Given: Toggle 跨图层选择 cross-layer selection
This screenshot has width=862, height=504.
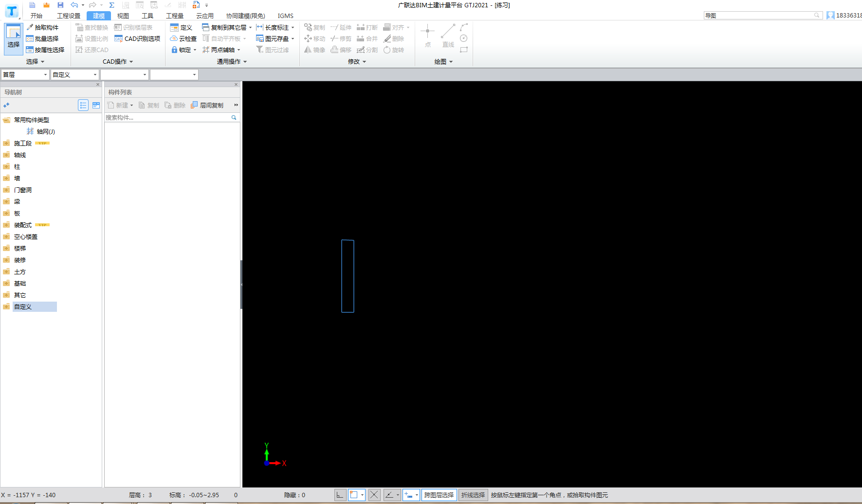Looking at the screenshot, I should point(439,495).
